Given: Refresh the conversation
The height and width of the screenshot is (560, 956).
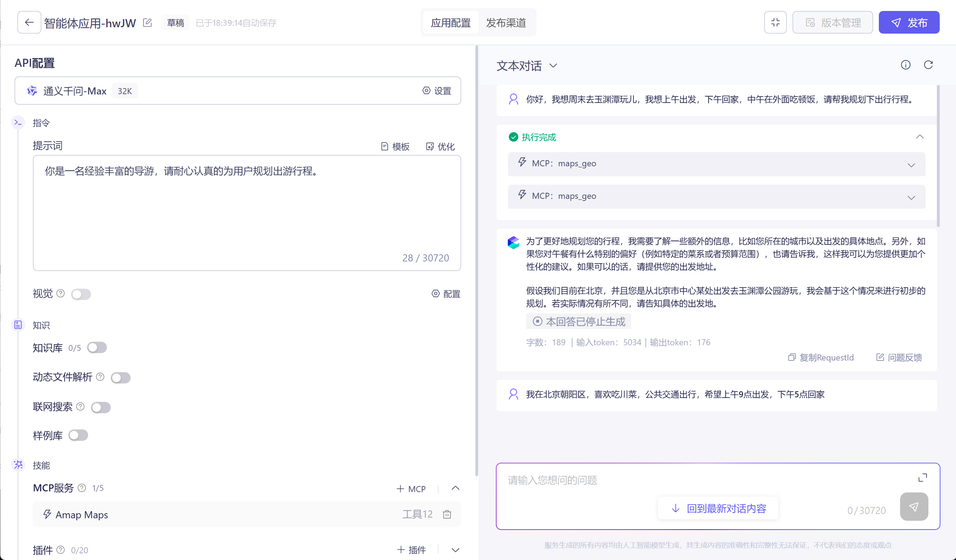Looking at the screenshot, I should (928, 65).
